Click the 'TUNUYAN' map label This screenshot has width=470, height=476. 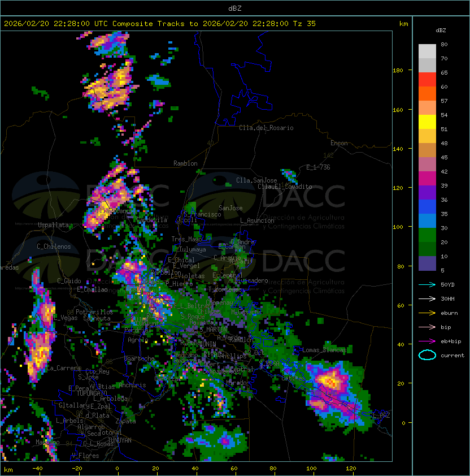(120, 440)
